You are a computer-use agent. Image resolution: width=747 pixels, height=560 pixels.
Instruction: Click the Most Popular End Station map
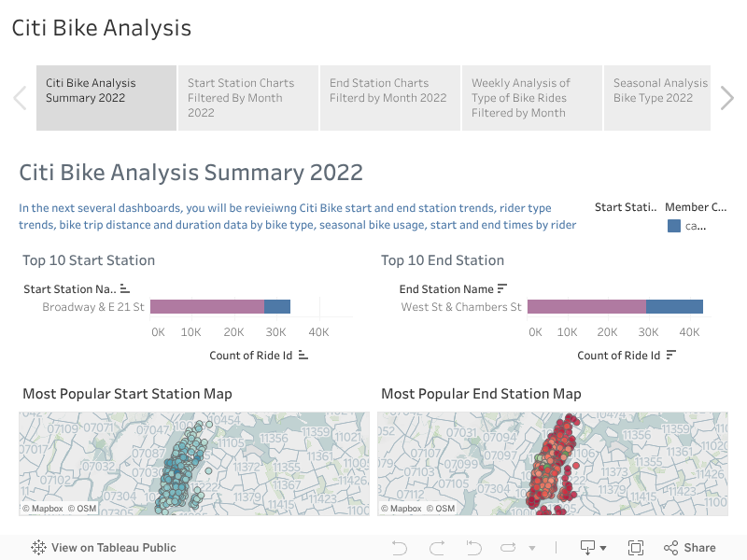(552, 464)
